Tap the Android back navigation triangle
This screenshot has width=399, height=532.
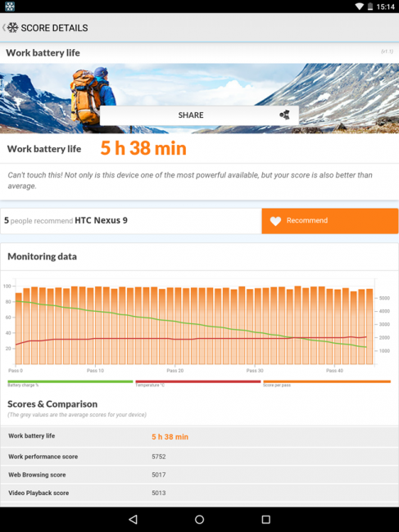133,519
